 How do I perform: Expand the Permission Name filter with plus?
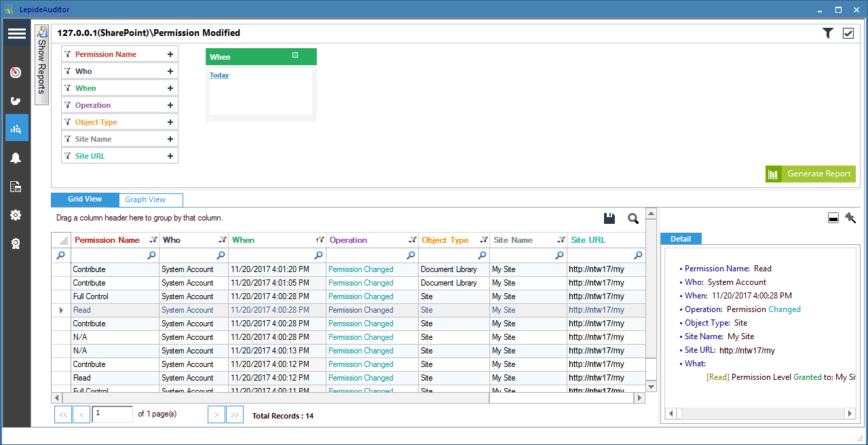170,54
